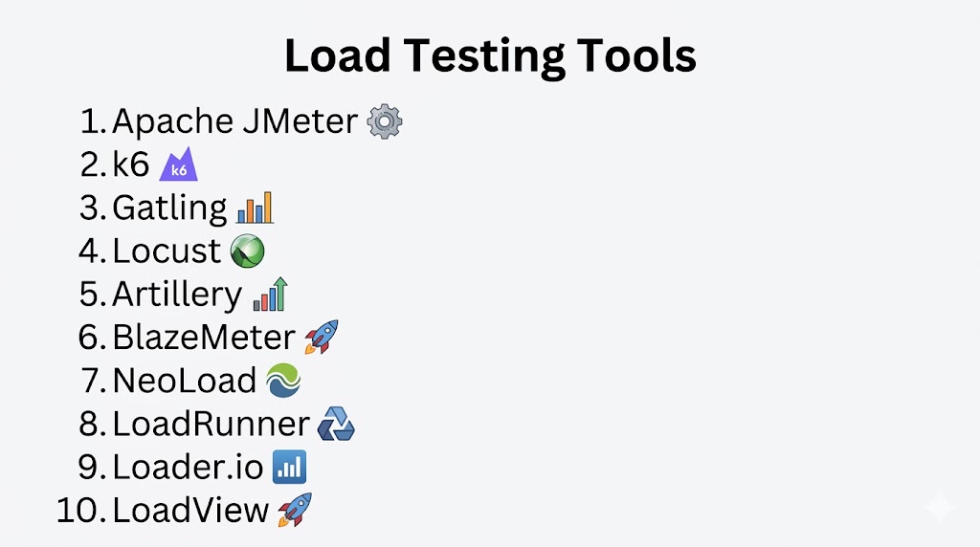Select the 'Artillery' text entry
The image size is (980, 547).
(177, 294)
